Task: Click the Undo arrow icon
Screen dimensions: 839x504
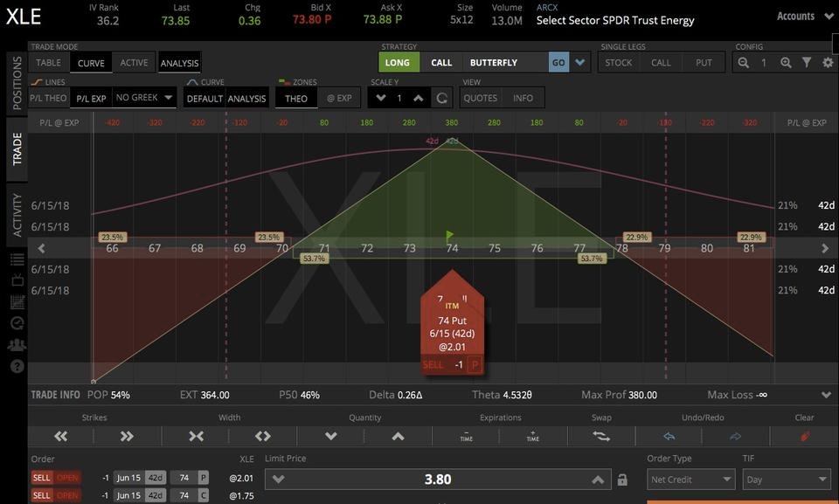Action: (x=669, y=437)
